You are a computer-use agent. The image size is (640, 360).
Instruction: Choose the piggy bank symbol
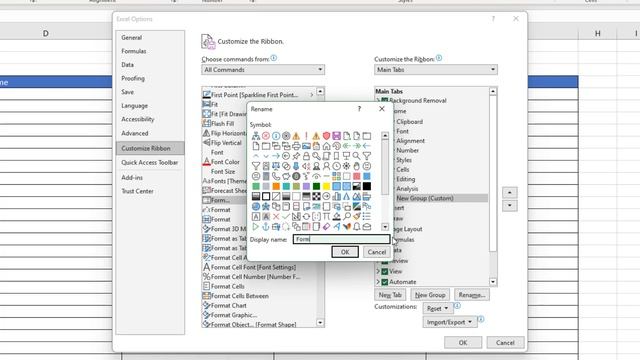286,176
